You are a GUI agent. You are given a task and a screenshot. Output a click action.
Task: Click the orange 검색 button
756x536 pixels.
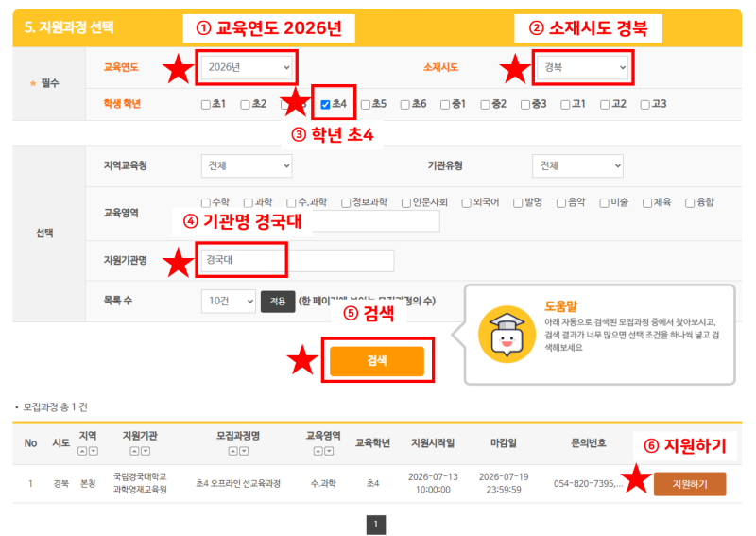coord(377,361)
